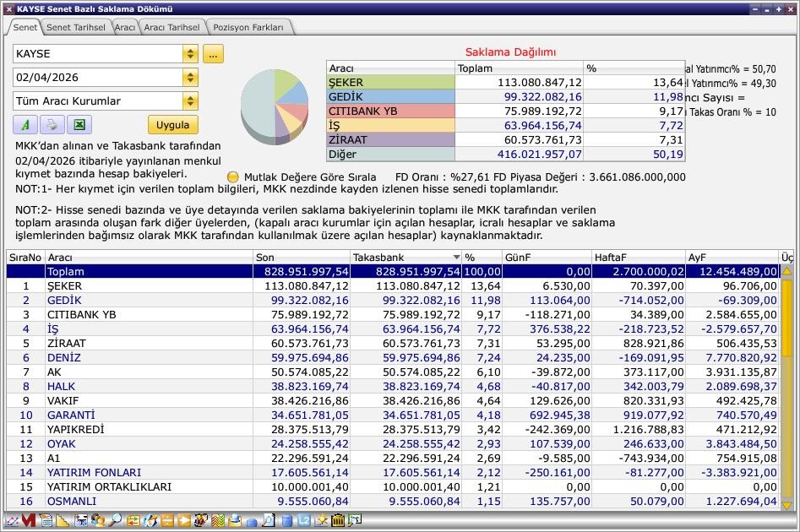Export the table with the Excel icon
Image resolution: width=800 pixels, height=532 pixels.
pos(79,125)
